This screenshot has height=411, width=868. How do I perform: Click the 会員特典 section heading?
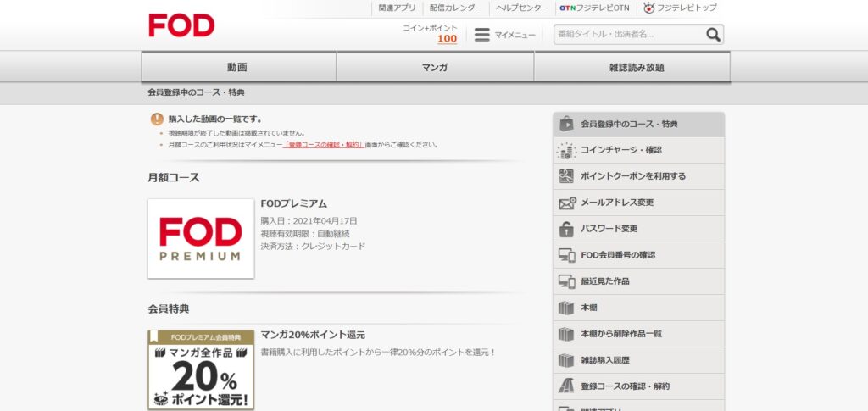[x=169, y=308]
